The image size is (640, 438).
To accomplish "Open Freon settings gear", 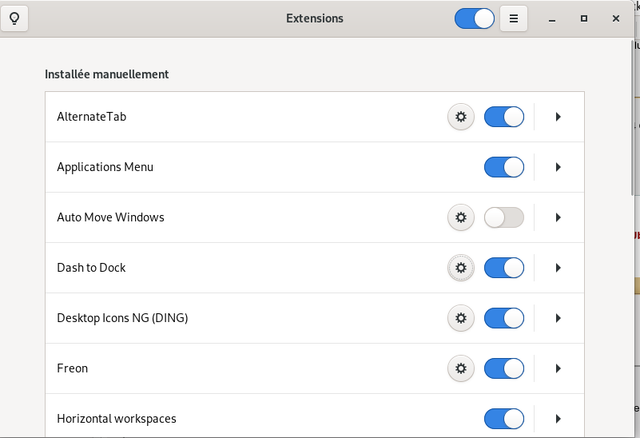I will 461,369.
